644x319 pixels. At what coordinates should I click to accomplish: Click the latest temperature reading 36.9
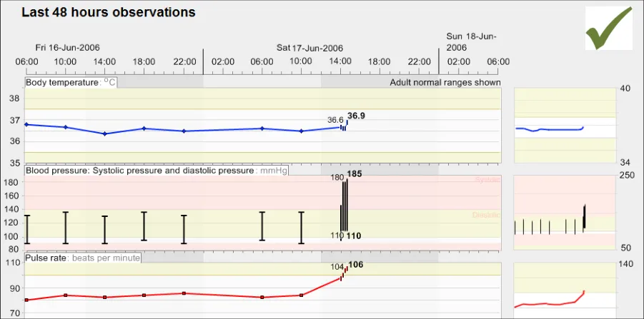(357, 116)
